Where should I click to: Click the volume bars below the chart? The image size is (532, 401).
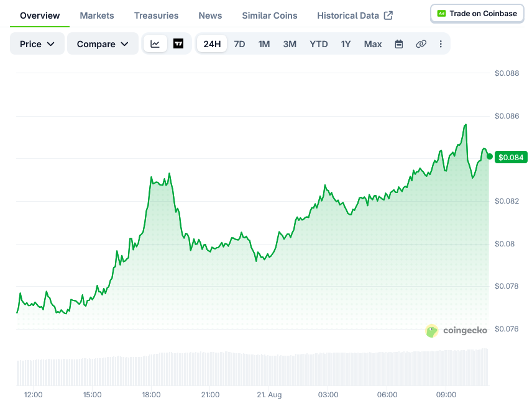pos(253,367)
